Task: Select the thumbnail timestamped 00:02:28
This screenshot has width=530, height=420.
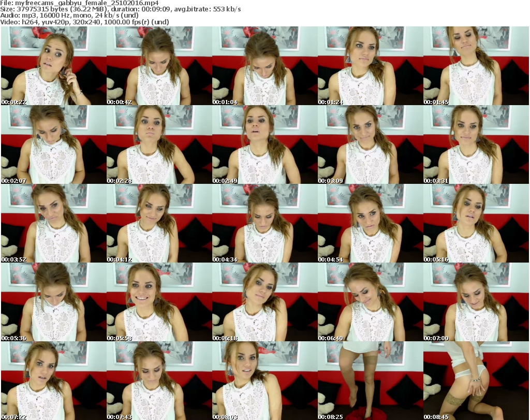Action: click(159, 144)
